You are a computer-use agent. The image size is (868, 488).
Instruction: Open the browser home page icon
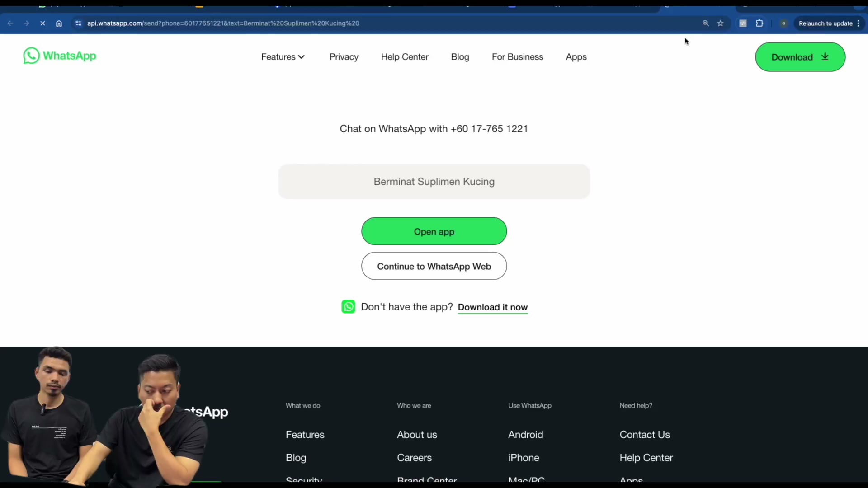59,23
